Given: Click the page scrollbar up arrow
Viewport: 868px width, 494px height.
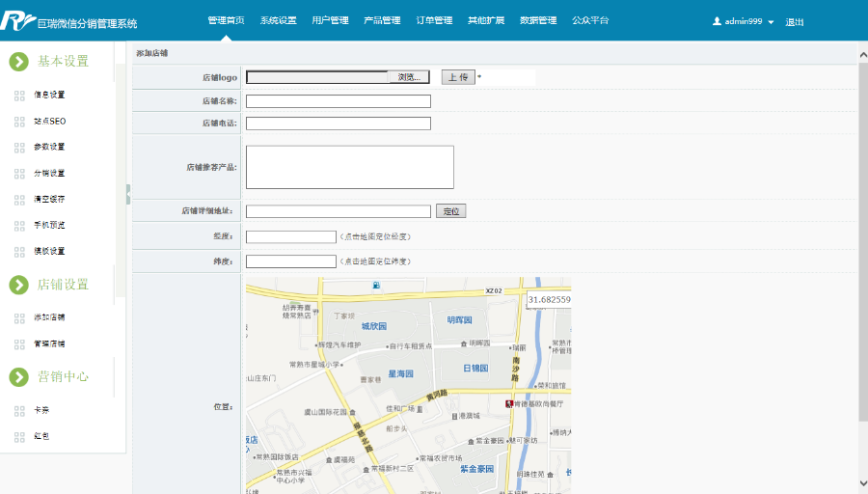Looking at the screenshot, I should pyautogui.click(x=863, y=55).
